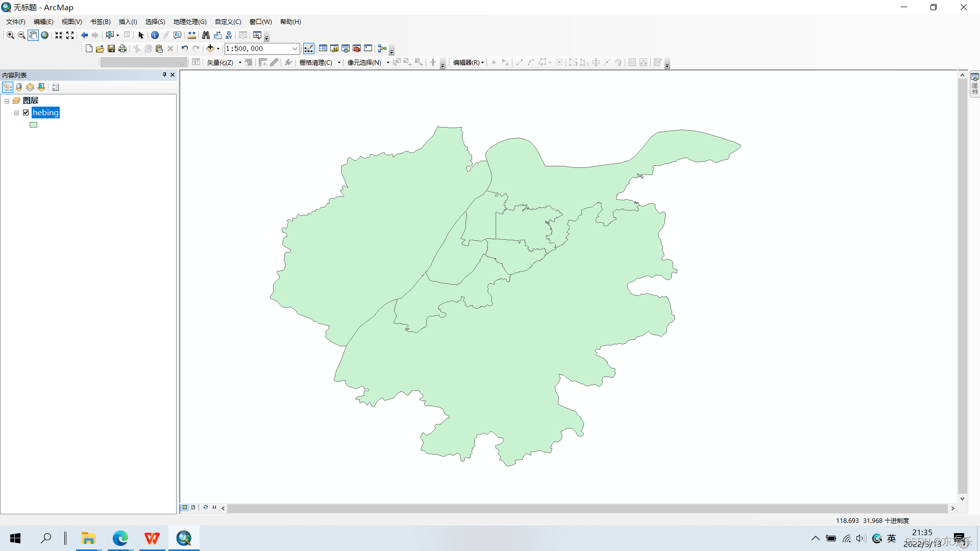Open the 地理处理(G) menu
The image size is (980, 551).
189,22
